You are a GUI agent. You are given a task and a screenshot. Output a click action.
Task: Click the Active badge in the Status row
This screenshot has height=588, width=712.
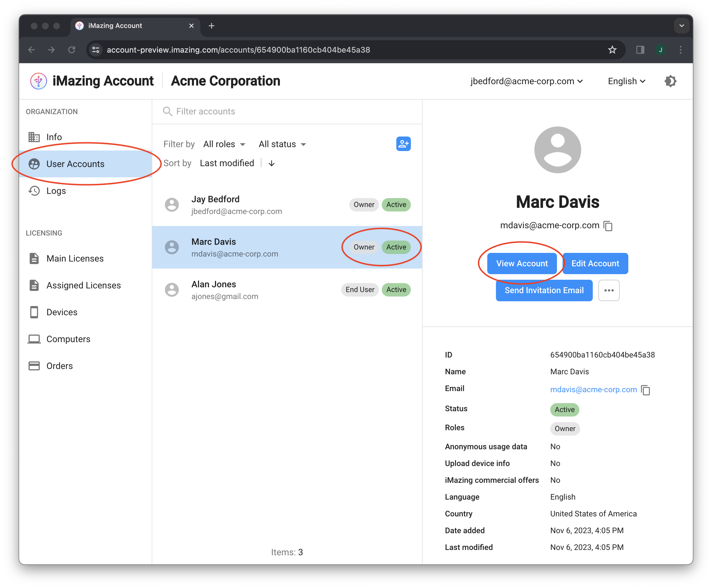pos(564,410)
